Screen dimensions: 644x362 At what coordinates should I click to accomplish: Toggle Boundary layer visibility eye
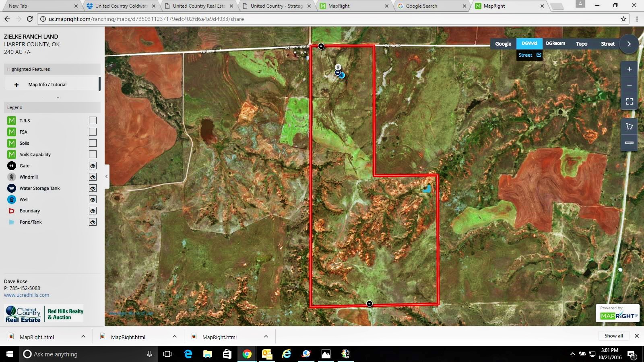point(93,211)
